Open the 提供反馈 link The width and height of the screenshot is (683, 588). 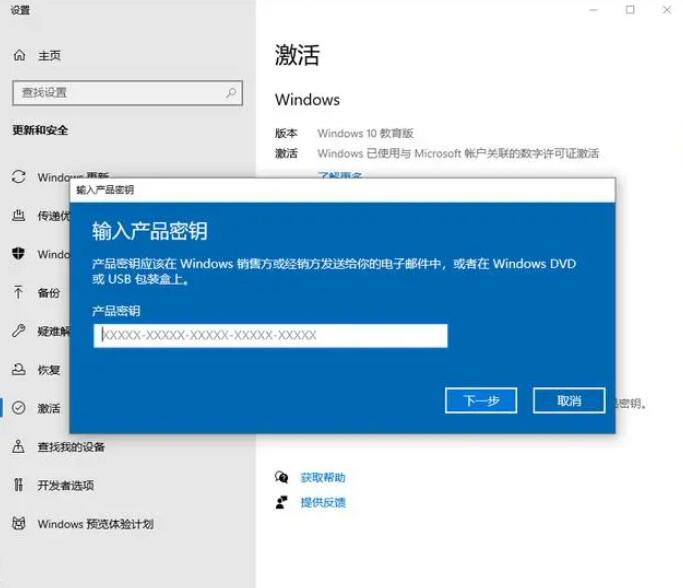(x=323, y=503)
